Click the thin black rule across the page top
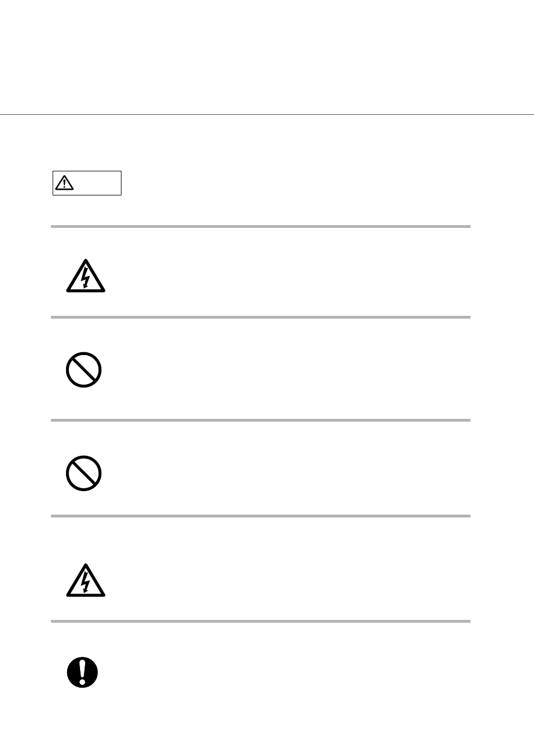This screenshot has height=756, width=534. pyautogui.click(x=267, y=115)
